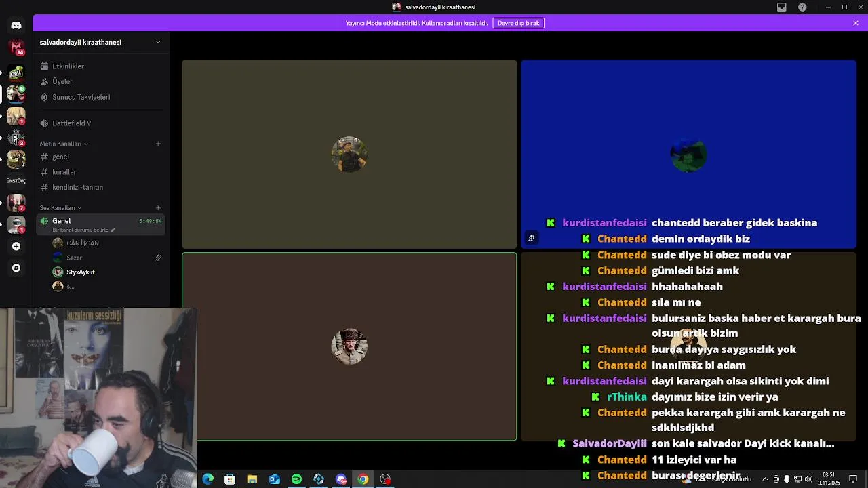Add a new server with the plus icon
The width and height of the screenshot is (868, 488).
[x=16, y=246]
